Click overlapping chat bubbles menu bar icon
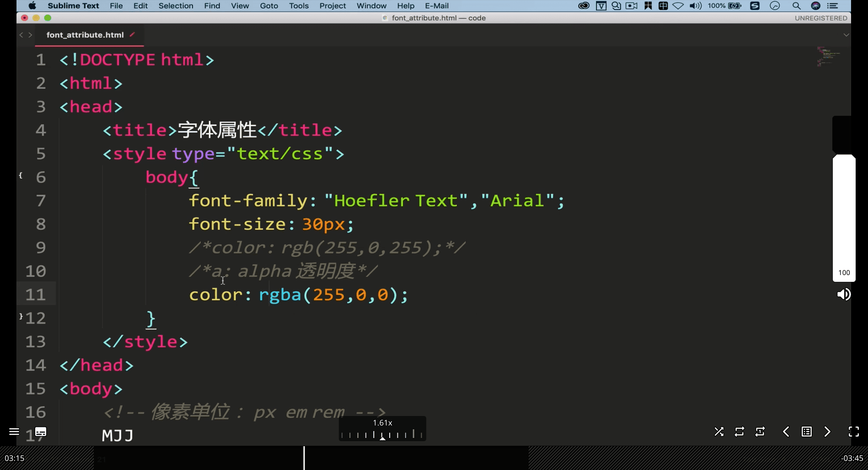 click(616, 6)
